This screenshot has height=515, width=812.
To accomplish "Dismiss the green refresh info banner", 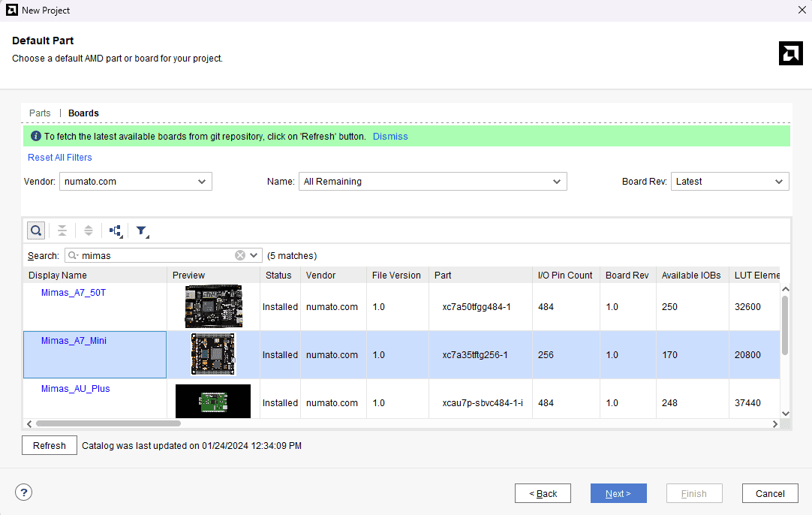I will (x=390, y=137).
